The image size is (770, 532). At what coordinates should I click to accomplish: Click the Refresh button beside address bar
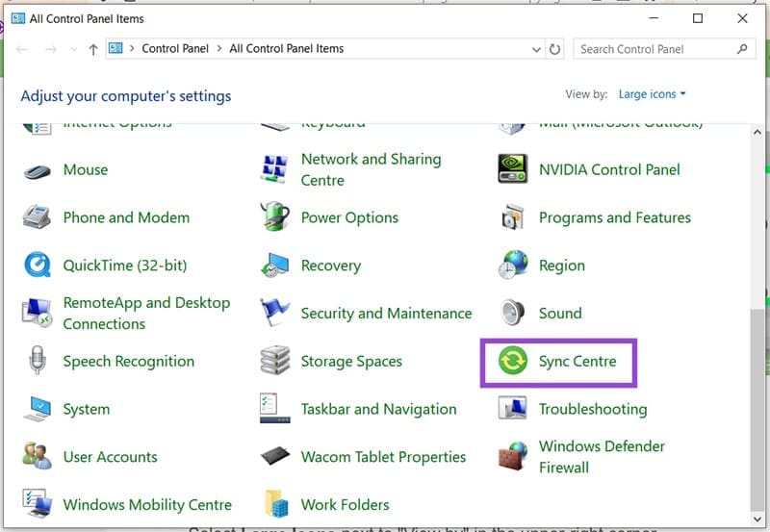[555, 49]
